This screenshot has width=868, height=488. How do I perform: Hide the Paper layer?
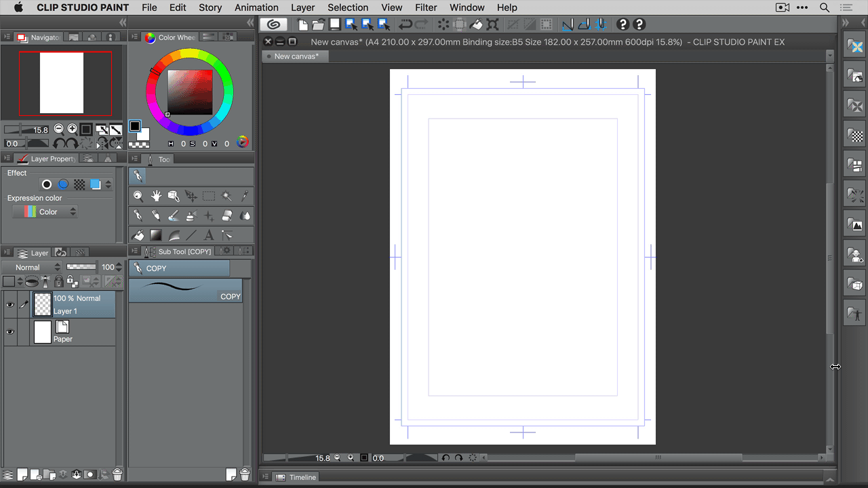9,331
